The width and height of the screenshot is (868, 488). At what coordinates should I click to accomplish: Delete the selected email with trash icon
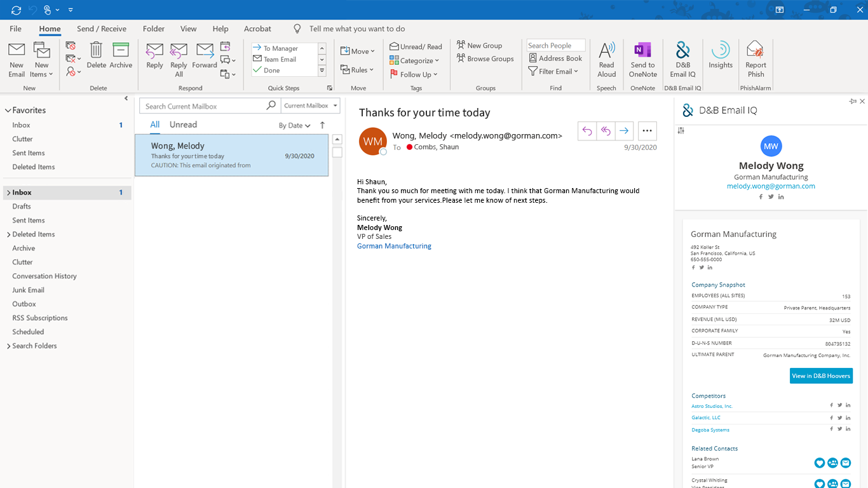[x=96, y=56]
